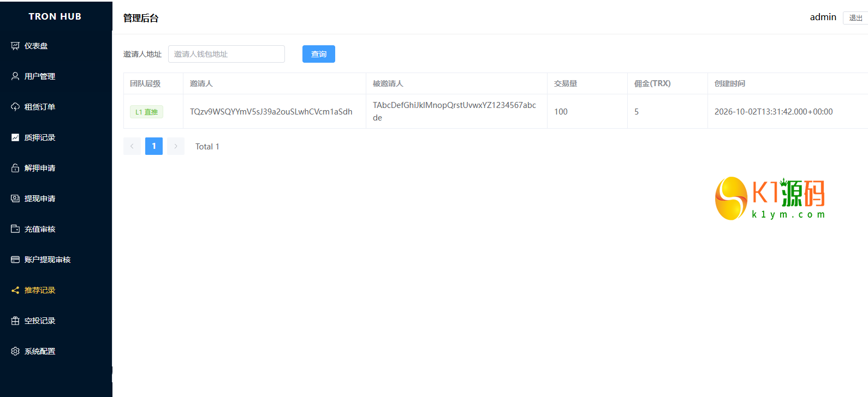Click the 账户提现审核 card icon
This screenshot has width=868, height=397.
pos(15,260)
